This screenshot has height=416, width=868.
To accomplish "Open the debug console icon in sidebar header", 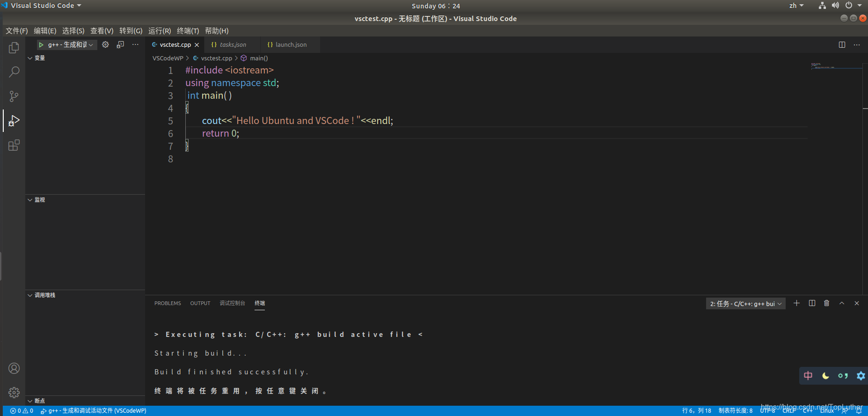I will click(120, 44).
